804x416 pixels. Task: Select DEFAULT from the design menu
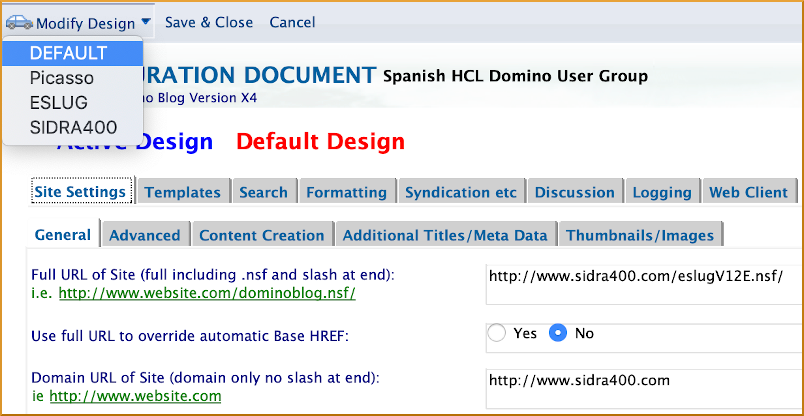coord(68,52)
